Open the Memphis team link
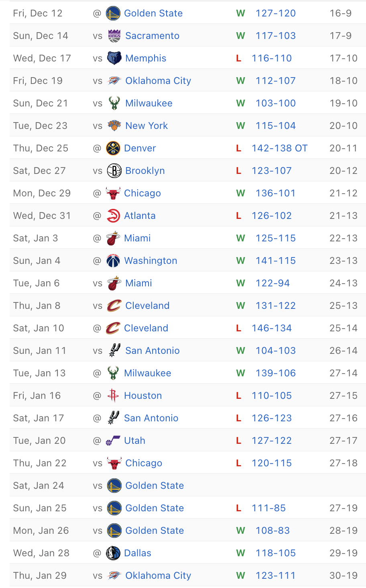 [x=146, y=58]
